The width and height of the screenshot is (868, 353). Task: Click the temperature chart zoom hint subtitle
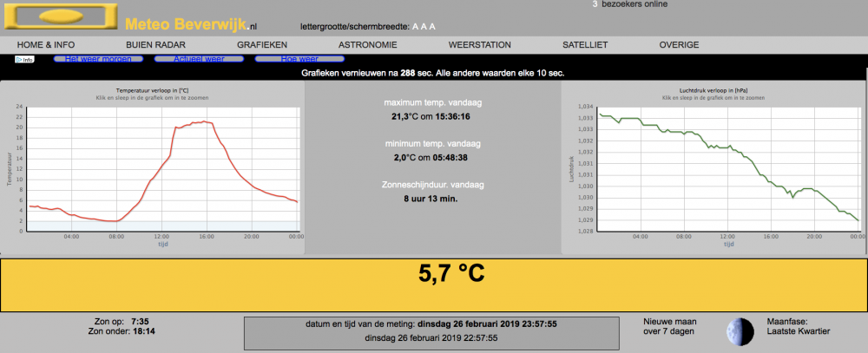click(x=152, y=97)
